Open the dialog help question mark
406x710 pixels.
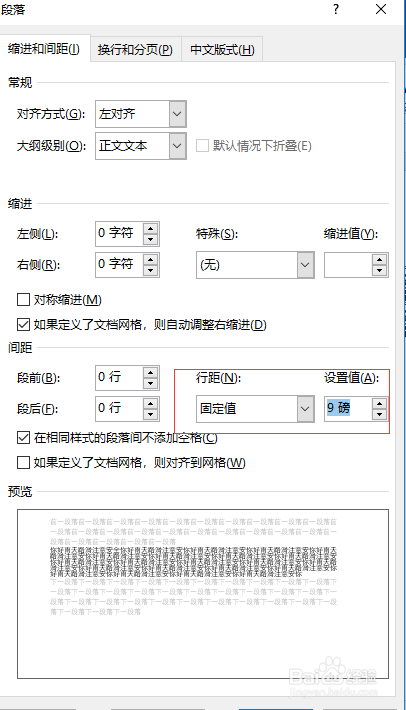tap(336, 9)
